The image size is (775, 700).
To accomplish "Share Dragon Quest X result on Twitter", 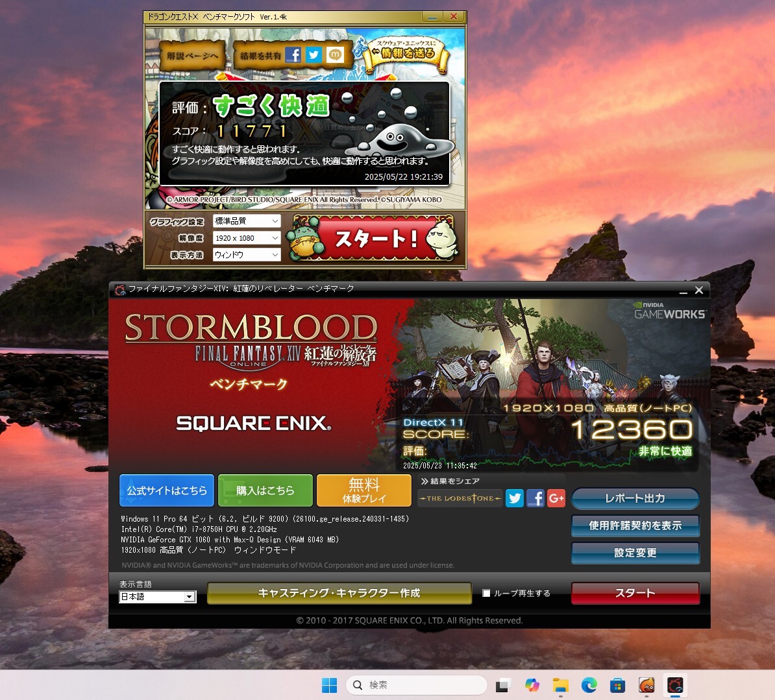I will pyautogui.click(x=314, y=55).
